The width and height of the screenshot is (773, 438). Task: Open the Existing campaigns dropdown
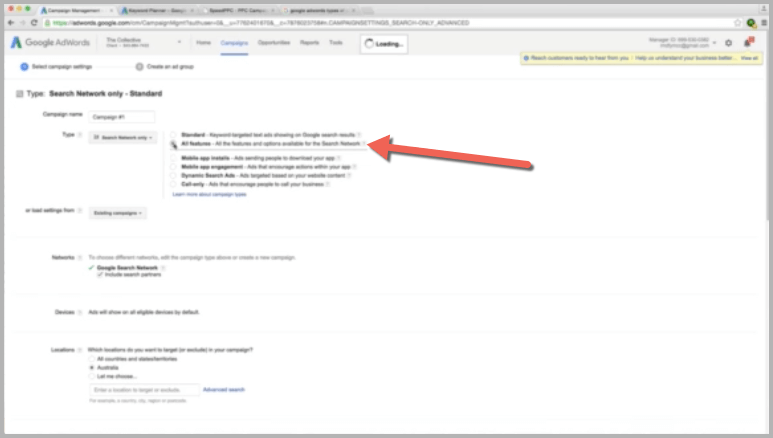tap(117, 213)
